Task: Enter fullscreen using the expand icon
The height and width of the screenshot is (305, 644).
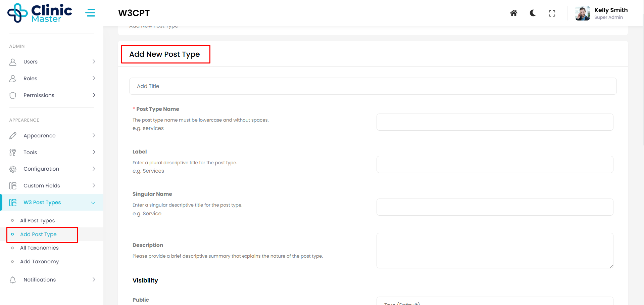Action: (552, 13)
